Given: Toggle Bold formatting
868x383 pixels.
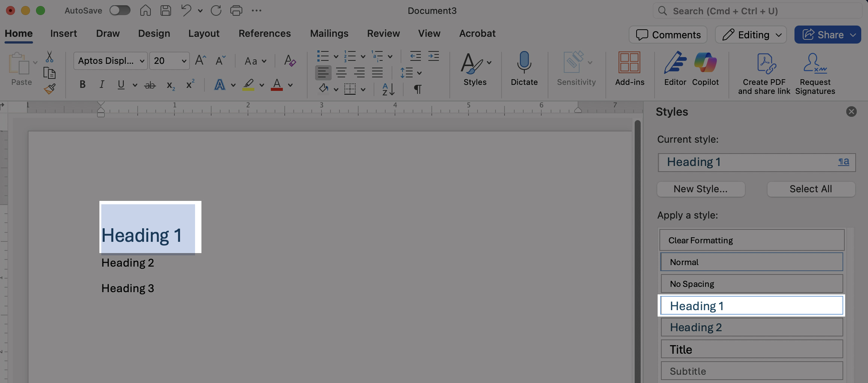Looking at the screenshot, I should click(83, 84).
